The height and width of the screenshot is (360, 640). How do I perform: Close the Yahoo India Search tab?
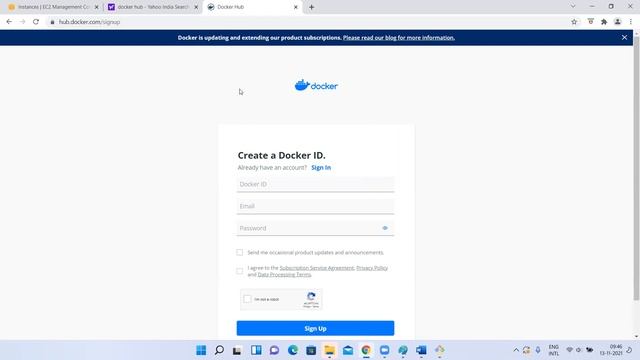click(x=196, y=7)
